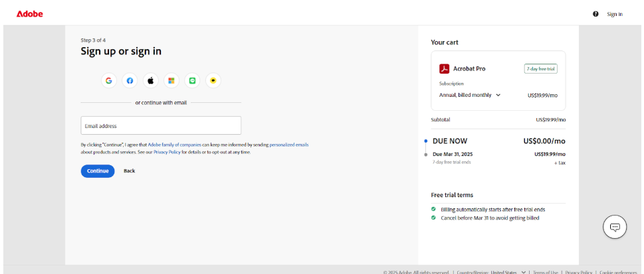Click the + tax note
This screenshot has height=274, width=644.
560,163
